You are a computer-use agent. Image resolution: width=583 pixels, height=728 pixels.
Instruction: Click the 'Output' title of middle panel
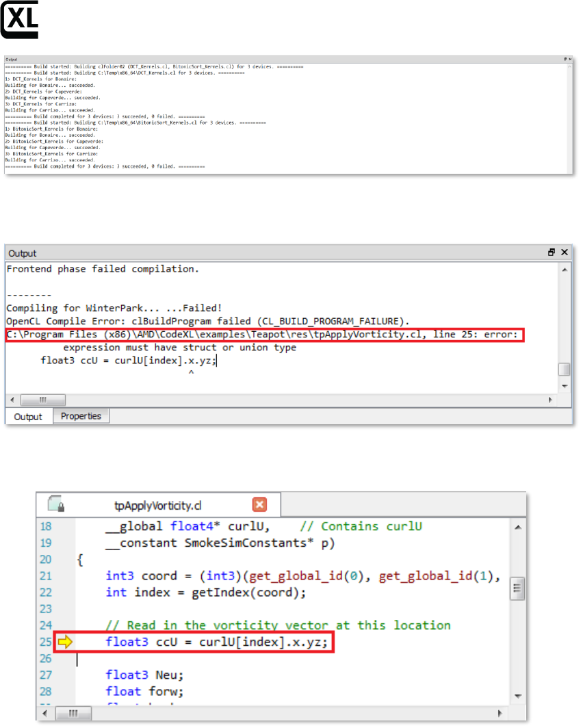pyautogui.click(x=23, y=253)
